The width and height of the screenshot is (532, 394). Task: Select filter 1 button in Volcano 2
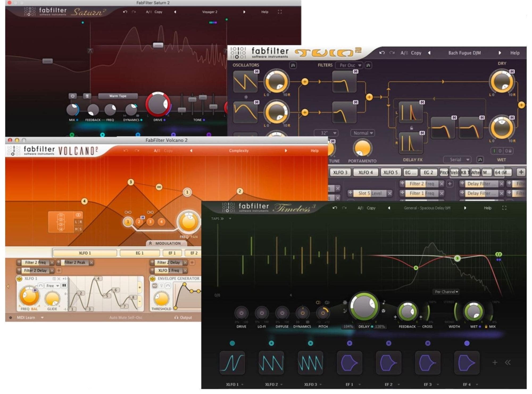(128, 222)
